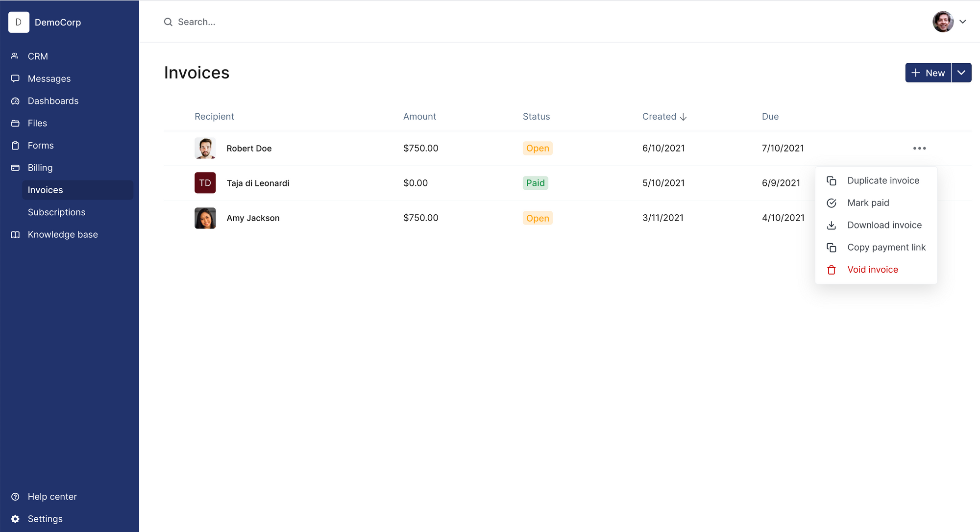This screenshot has width=980, height=532.
Task: Click the Dashboards gauge icon
Action: (x=15, y=101)
